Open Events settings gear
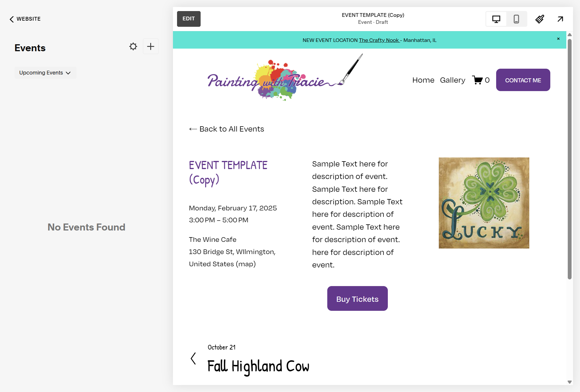The image size is (580, 392). 133,47
